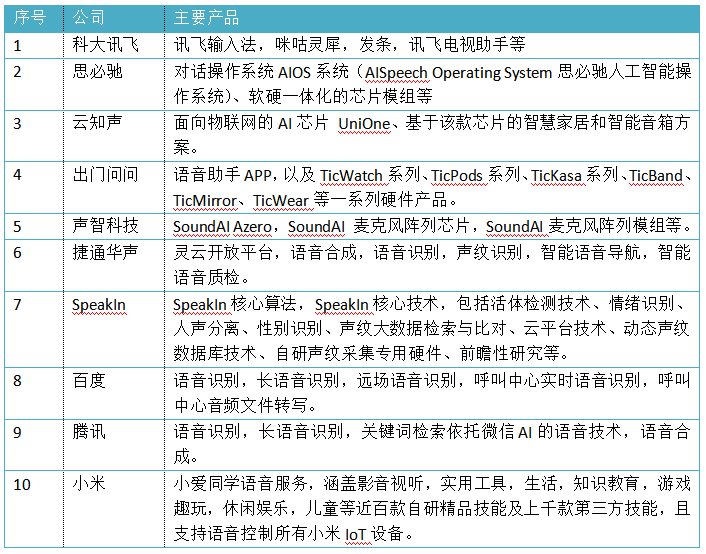This screenshot has height=554, width=706.
Task: Click the text 中心音频文件转写
Action: pos(241,406)
